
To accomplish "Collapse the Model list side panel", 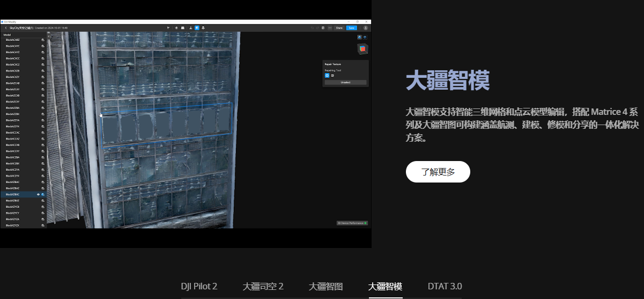I will pos(49,36).
